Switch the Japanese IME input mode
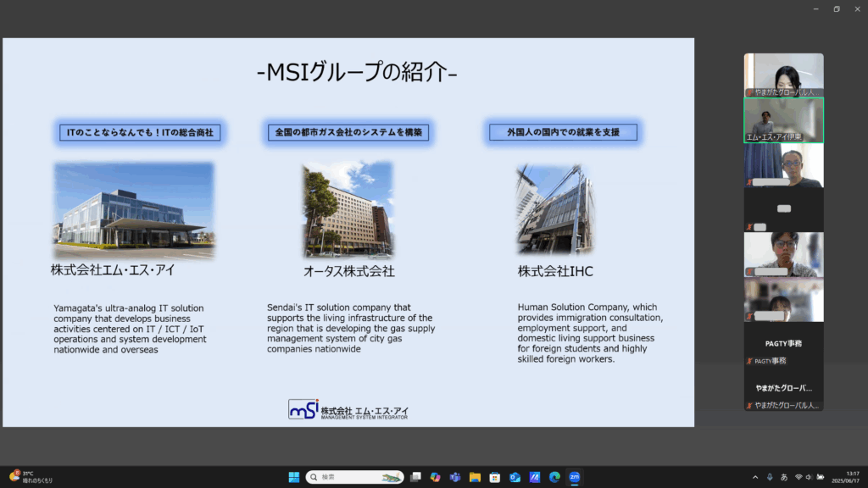868x488 pixels. pos(784,477)
